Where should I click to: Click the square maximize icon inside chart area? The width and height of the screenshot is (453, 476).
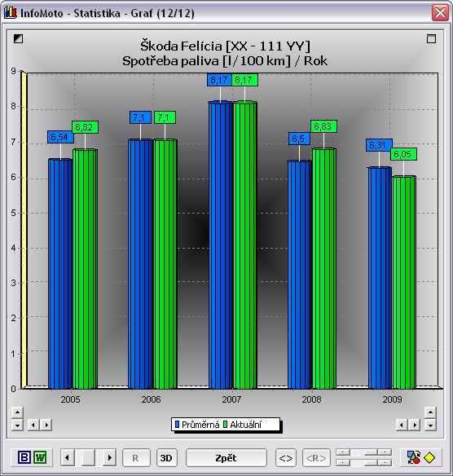click(x=431, y=39)
